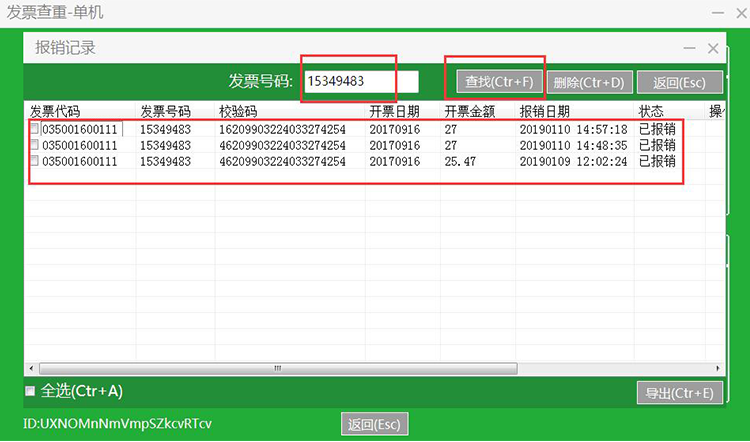Minimize the 报销记录 dialog
The image size is (750, 442).
(x=690, y=48)
